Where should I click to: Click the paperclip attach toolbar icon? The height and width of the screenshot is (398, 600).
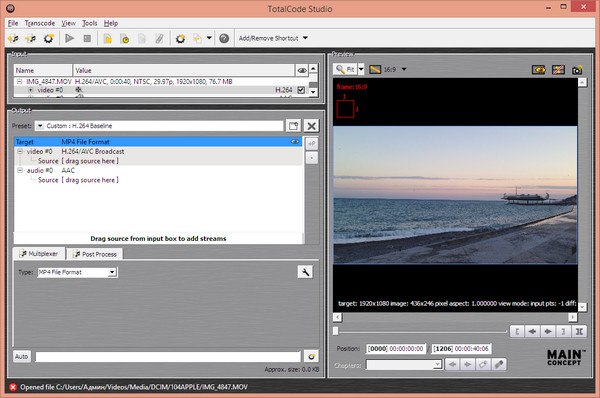click(x=159, y=38)
